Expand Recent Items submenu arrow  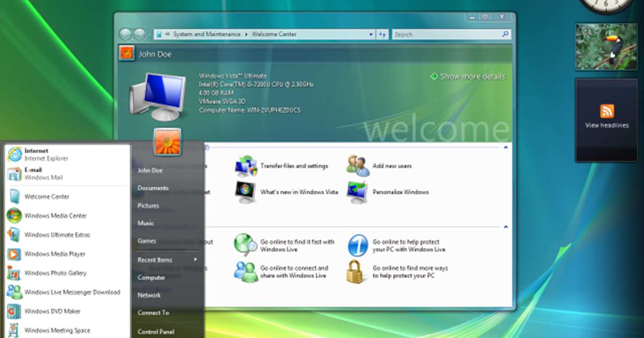click(195, 260)
